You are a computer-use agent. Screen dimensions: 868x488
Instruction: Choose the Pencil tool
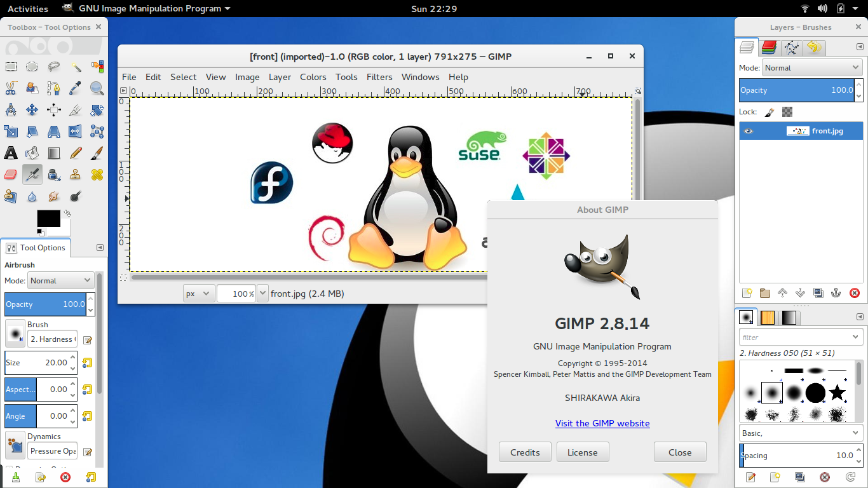(76, 153)
